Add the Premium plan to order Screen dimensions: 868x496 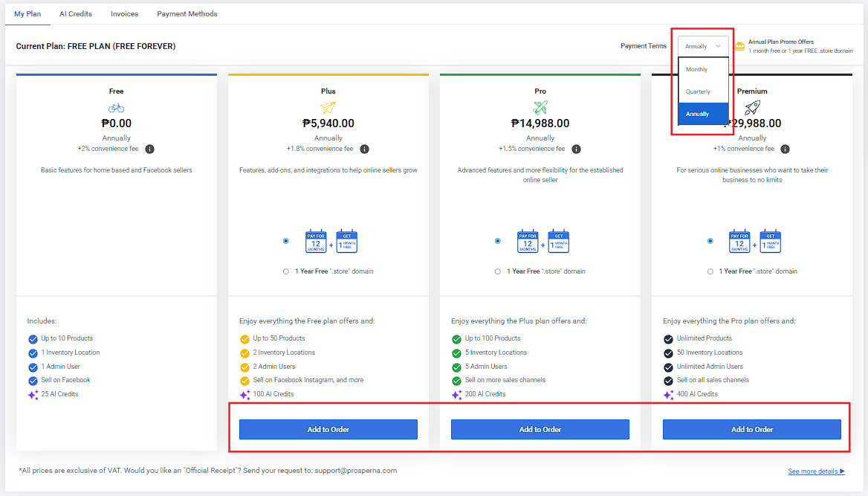click(752, 429)
